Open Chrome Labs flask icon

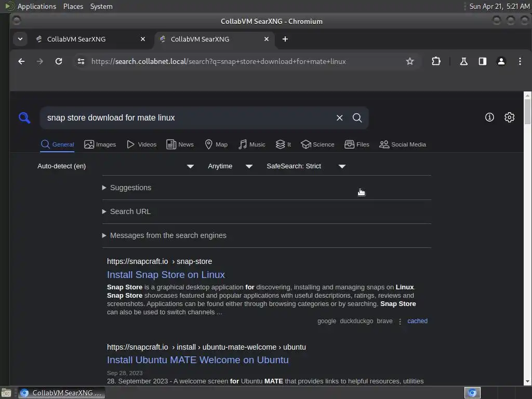tap(463, 61)
